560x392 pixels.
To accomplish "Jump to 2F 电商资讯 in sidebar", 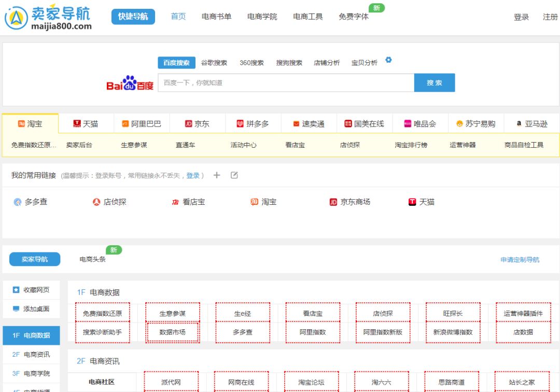I will point(32,355).
